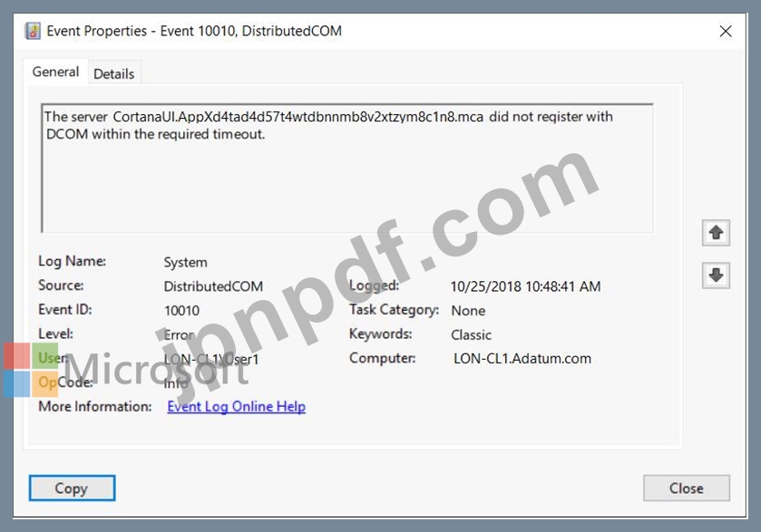Image resolution: width=761 pixels, height=532 pixels.
Task: Open the Event Log Online Help link
Action: coord(237,406)
